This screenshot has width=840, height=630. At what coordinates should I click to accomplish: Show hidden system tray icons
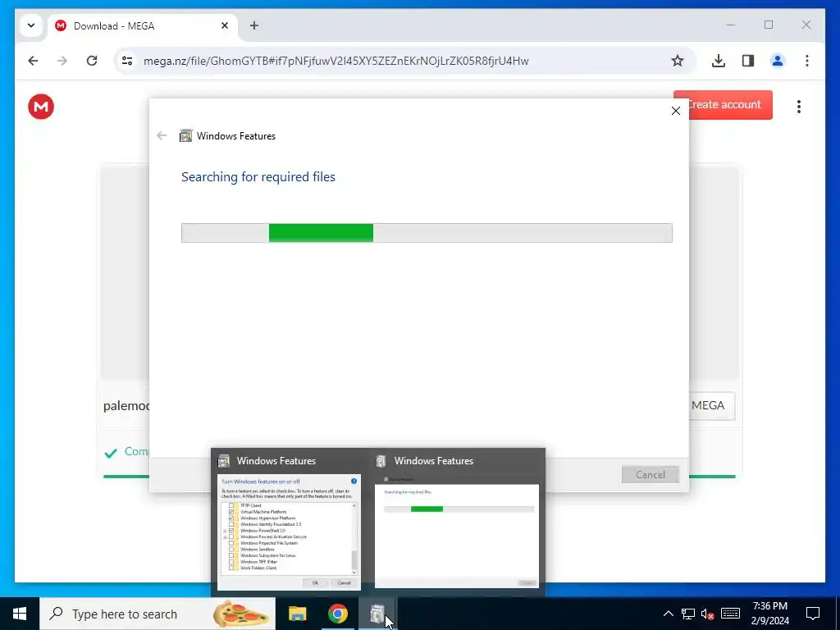pyautogui.click(x=668, y=614)
